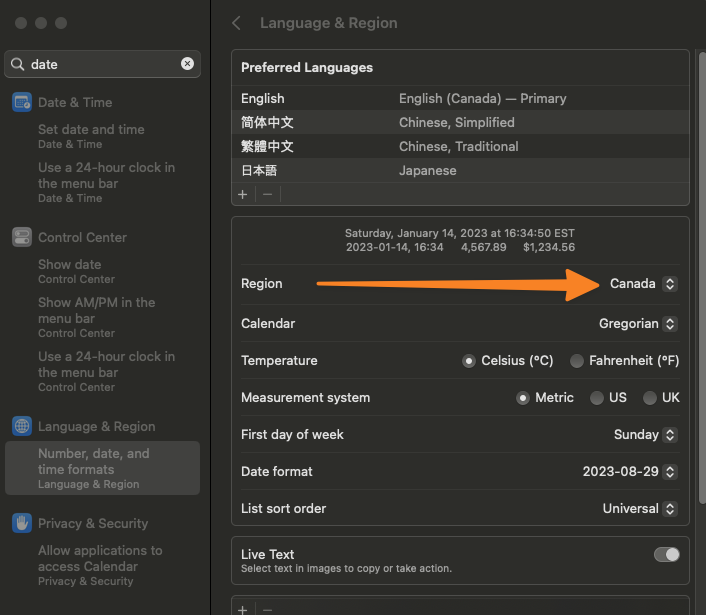Select the Chinese, Simplified language row

pyautogui.click(x=460, y=122)
